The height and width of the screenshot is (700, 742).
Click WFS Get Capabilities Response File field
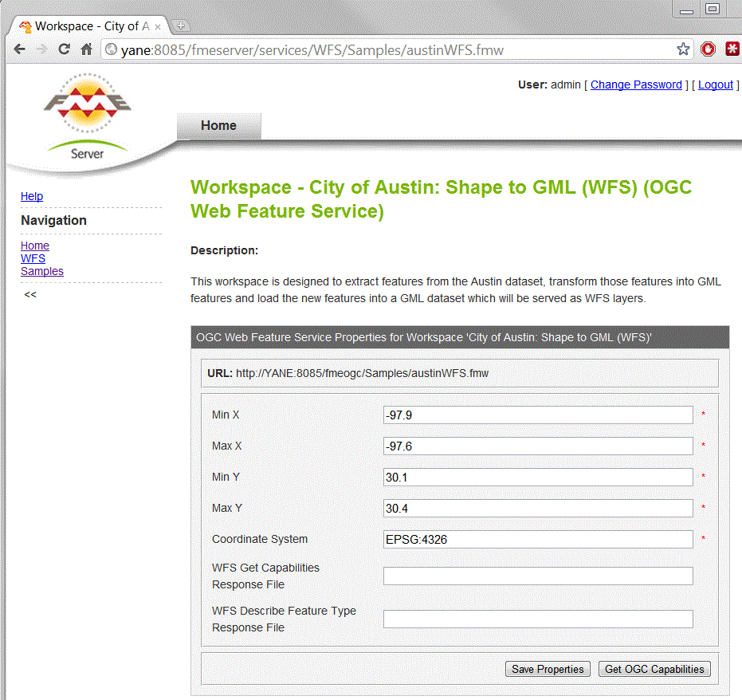coord(538,576)
